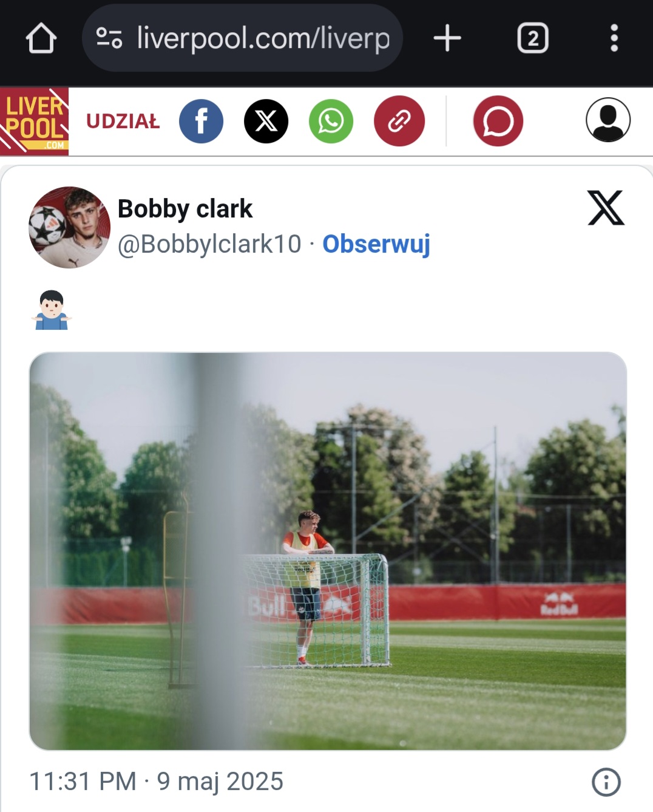This screenshot has width=653, height=812.
Task: Click Obserwuj to follow the account
Action: pyautogui.click(x=376, y=244)
